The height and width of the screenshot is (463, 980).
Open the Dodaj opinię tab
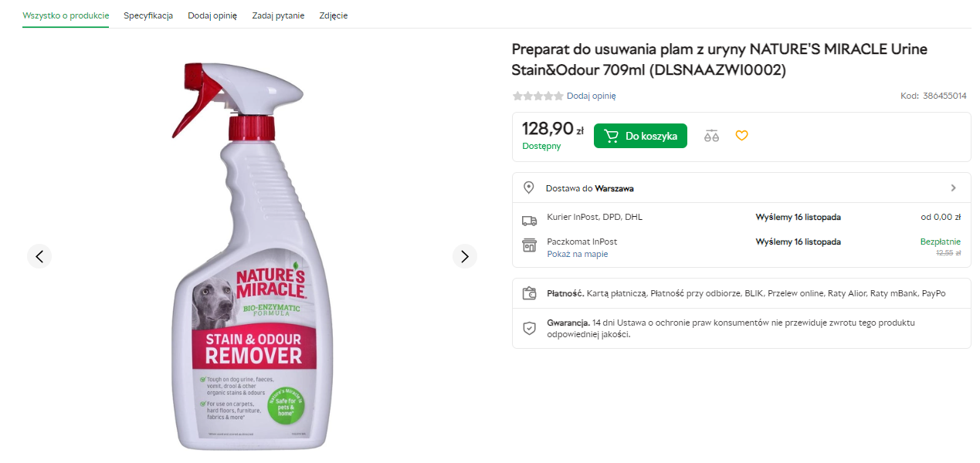(x=212, y=15)
